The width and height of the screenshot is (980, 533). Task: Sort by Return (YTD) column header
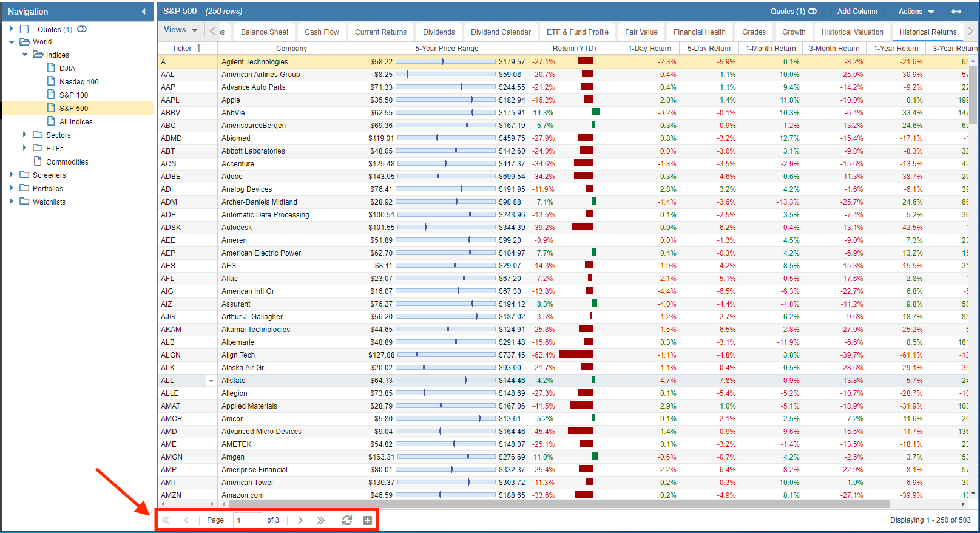coord(575,49)
